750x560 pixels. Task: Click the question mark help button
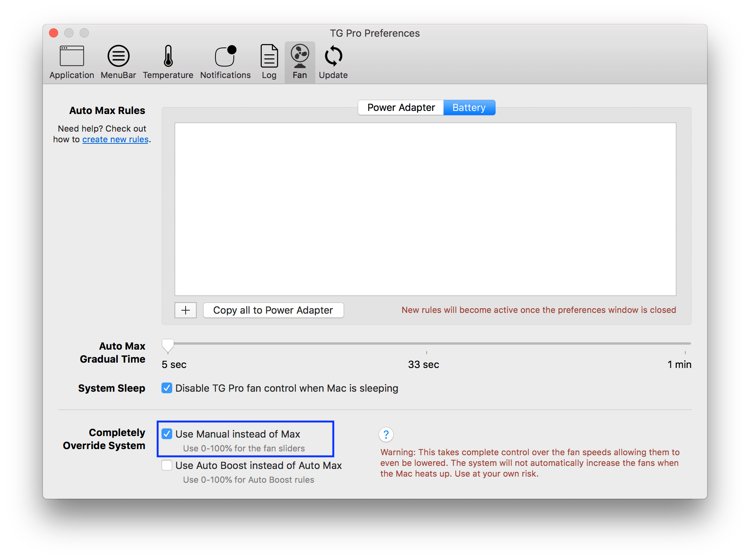(386, 435)
